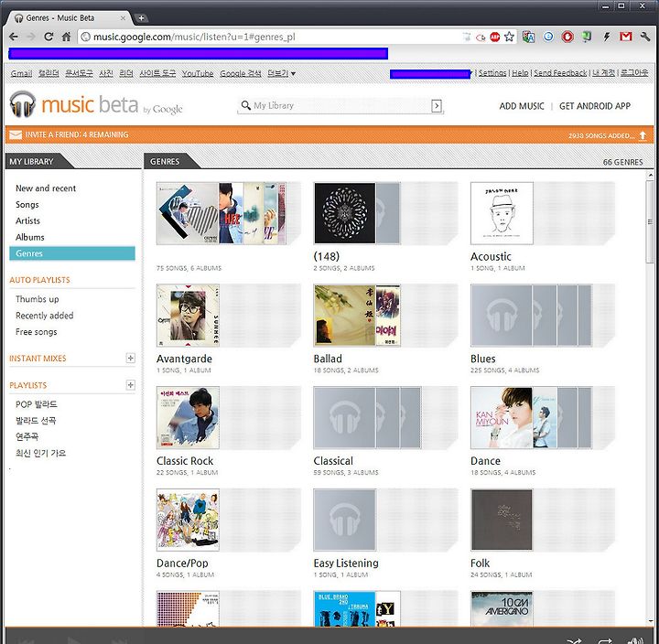This screenshot has width=659, height=644.
Task: Click INVITE A FRIEND: 4 REMAINING
Action: [x=77, y=134]
